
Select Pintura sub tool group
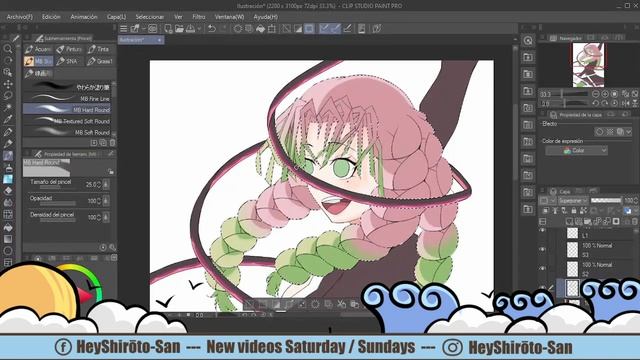coord(69,49)
